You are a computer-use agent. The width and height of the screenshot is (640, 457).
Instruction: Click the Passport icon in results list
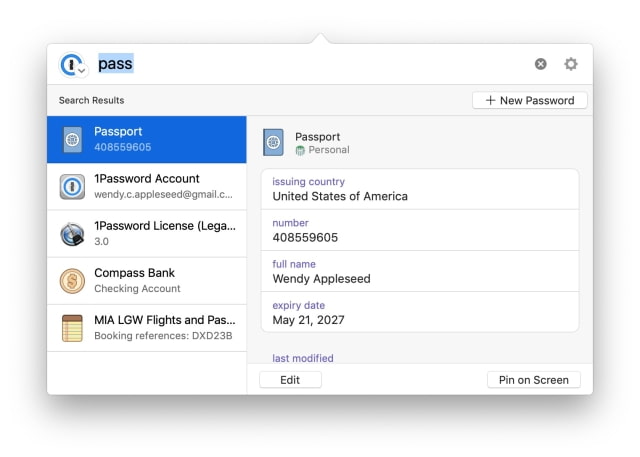(72, 139)
